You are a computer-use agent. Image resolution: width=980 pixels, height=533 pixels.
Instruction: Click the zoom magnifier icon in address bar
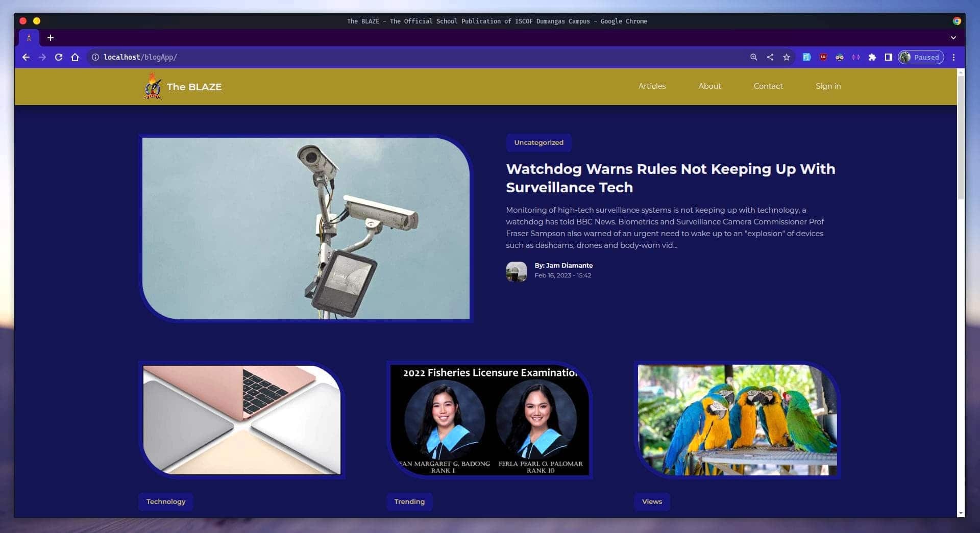[753, 57]
